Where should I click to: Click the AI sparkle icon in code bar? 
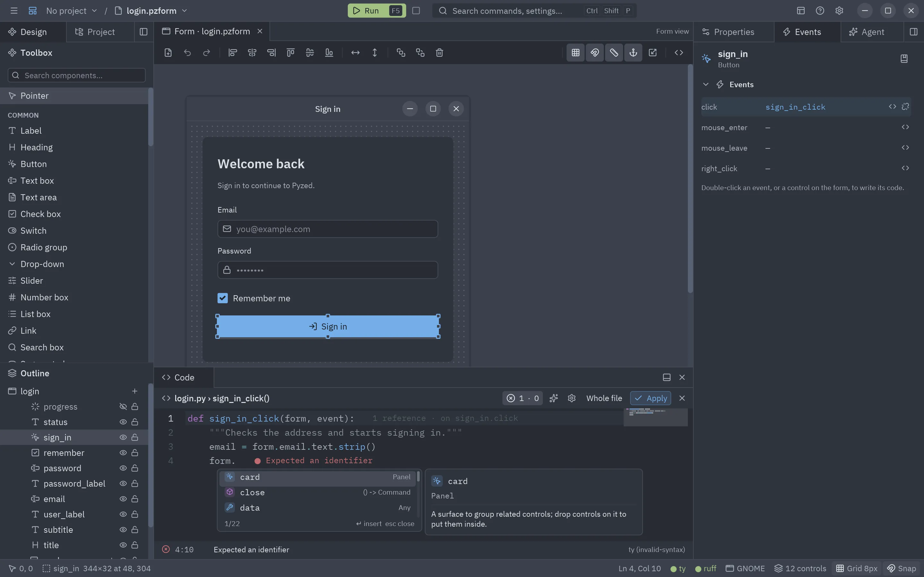pos(554,398)
